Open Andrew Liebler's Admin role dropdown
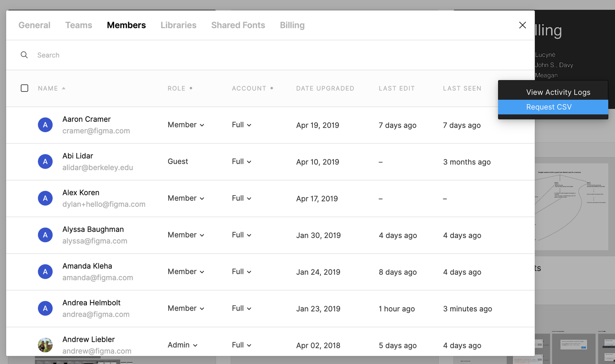 [183, 345]
